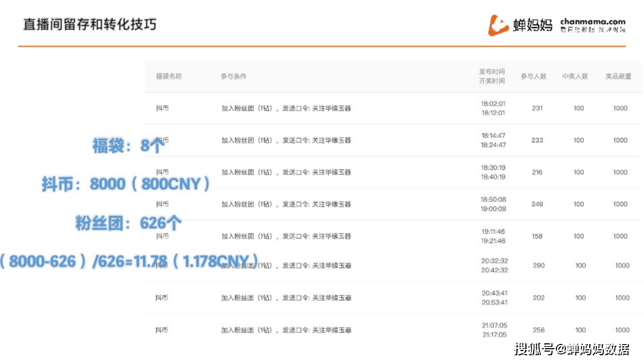This screenshot has height=363, width=644.
Task: Click the participant count 290
Action: (x=539, y=266)
